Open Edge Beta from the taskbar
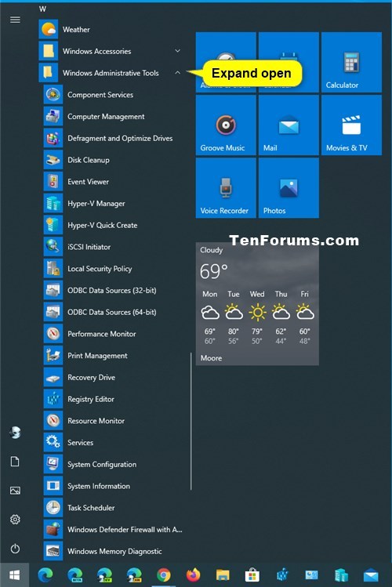This screenshot has height=587, width=392. point(75,574)
